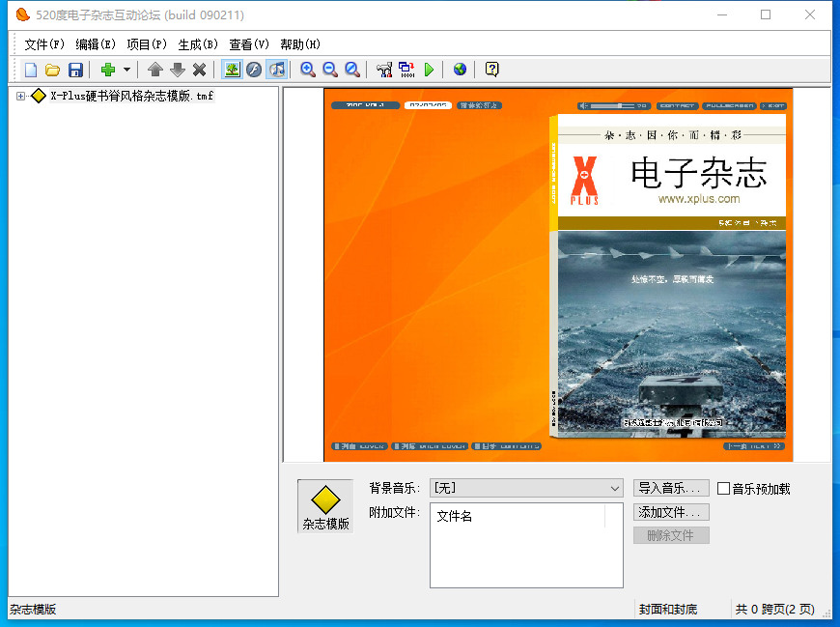Open the 帮助(H) menu
Viewport: 840px width, 627px height.
click(x=300, y=44)
